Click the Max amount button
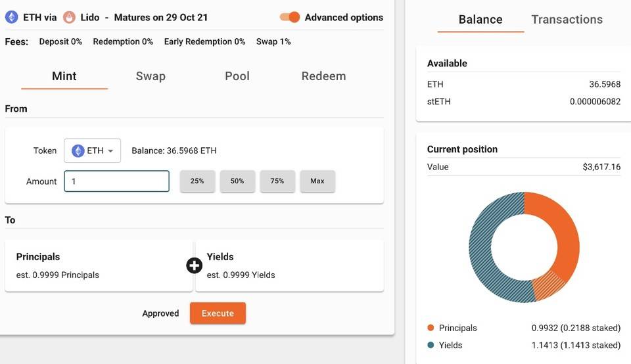The height and width of the screenshot is (364, 631). (x=317, y=181)
